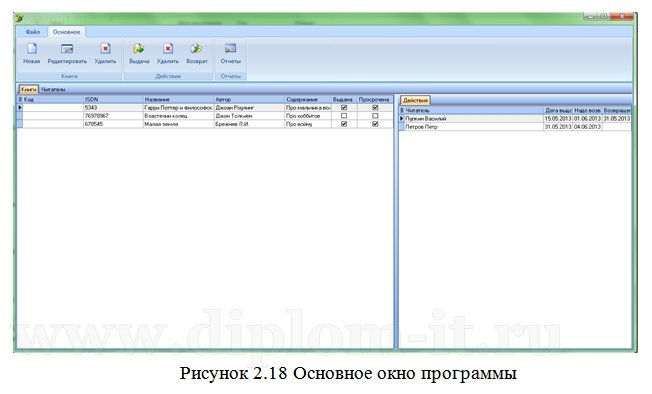
Task: Click the row selector for Гарри Поттер row
Action: tap(20, 108)
